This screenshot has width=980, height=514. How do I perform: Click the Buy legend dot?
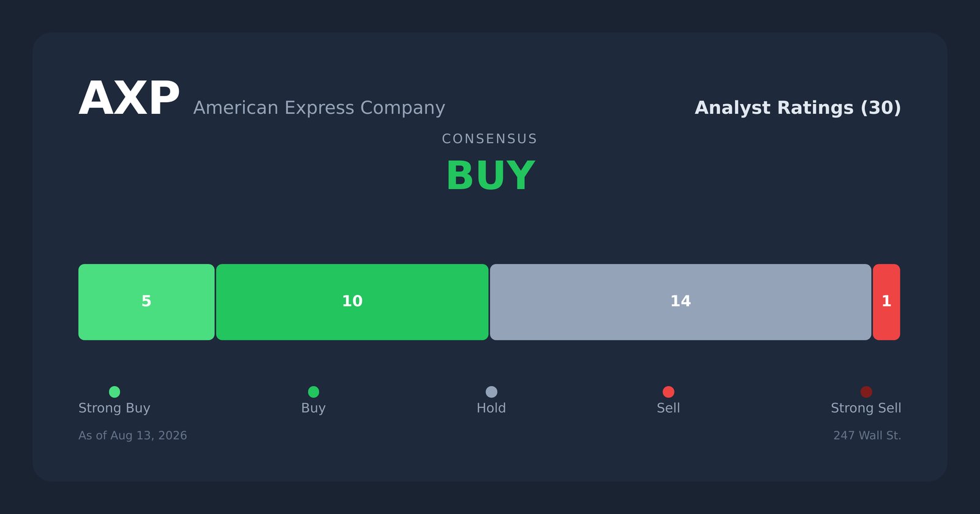coord(314,392)
